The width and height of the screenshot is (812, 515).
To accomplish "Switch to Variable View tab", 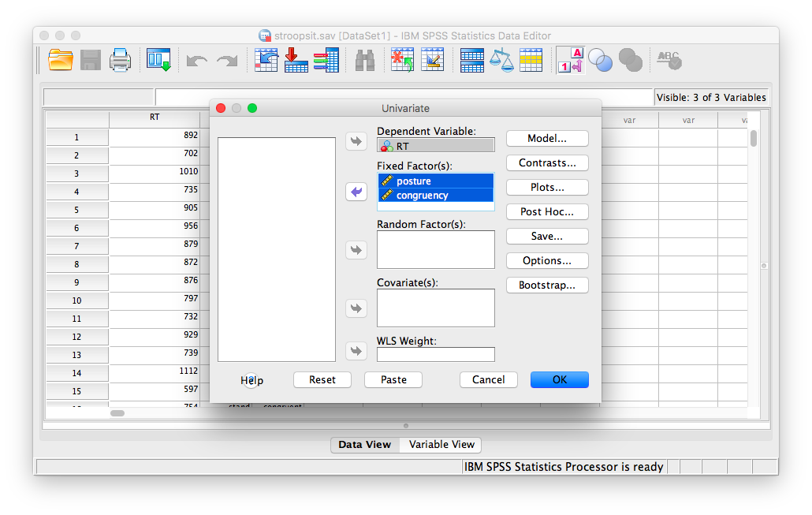I will click(441, 445).
